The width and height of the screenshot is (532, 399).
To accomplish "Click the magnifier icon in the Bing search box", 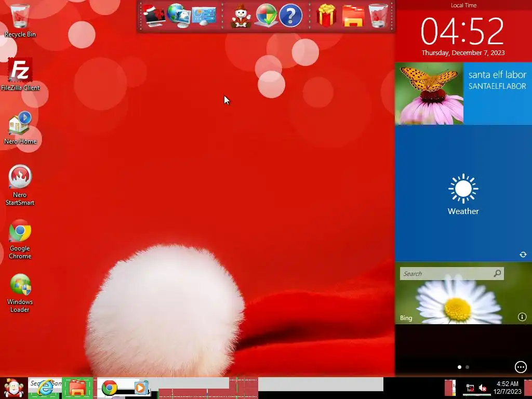I will coord(497,273).
